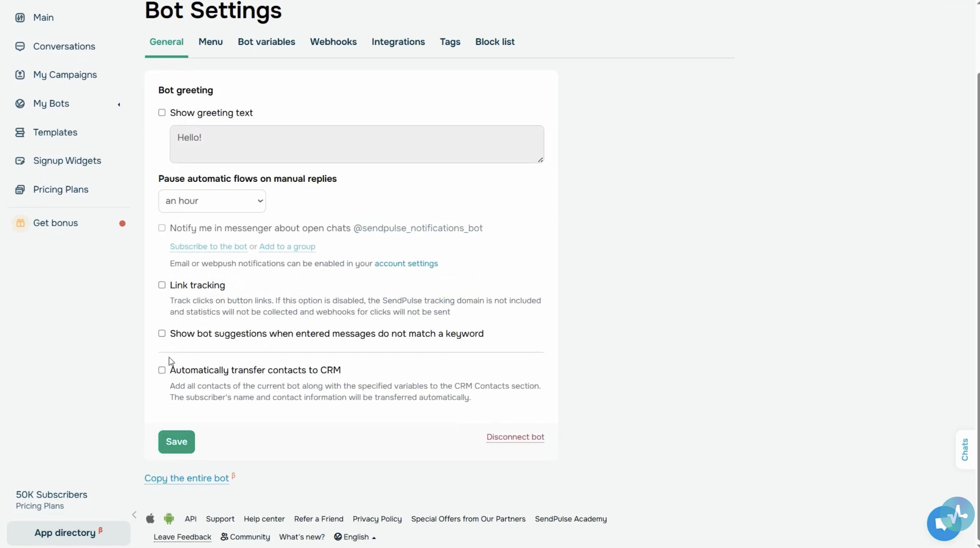Image resolution: width=980 pixels, height=548 pixels.
Task: Open the Privacy Policy footer link
Action: [377, 519]
